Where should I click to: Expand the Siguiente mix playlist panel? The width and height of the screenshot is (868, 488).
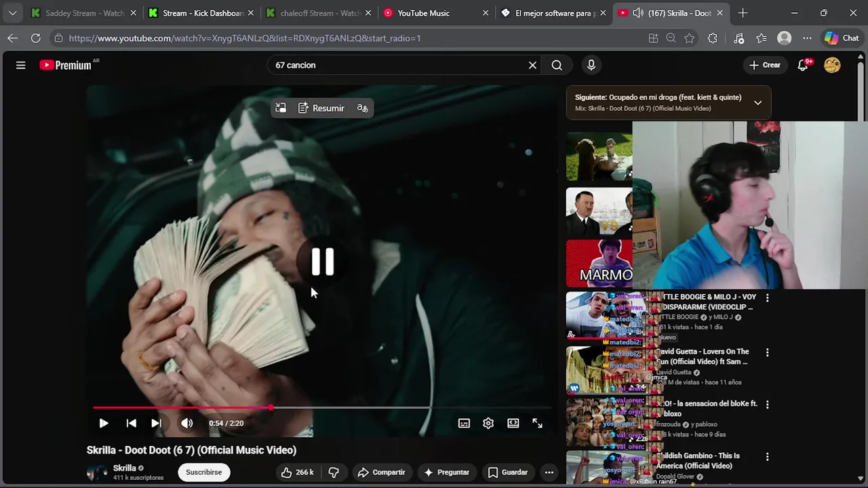(x=757, y=103)
